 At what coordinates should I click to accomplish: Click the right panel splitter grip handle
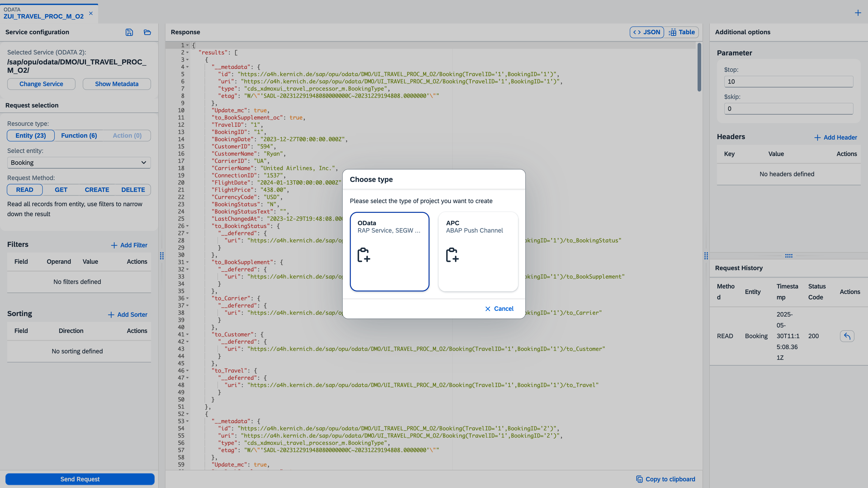tap(706, 256)
